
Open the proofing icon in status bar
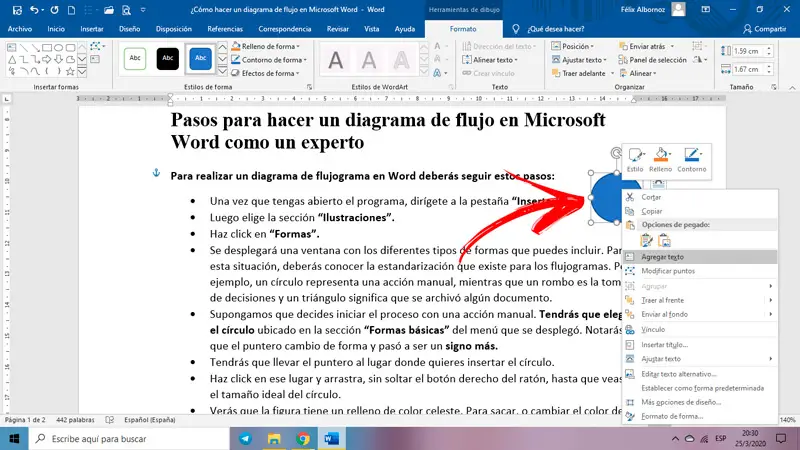[x=110, y=420]
